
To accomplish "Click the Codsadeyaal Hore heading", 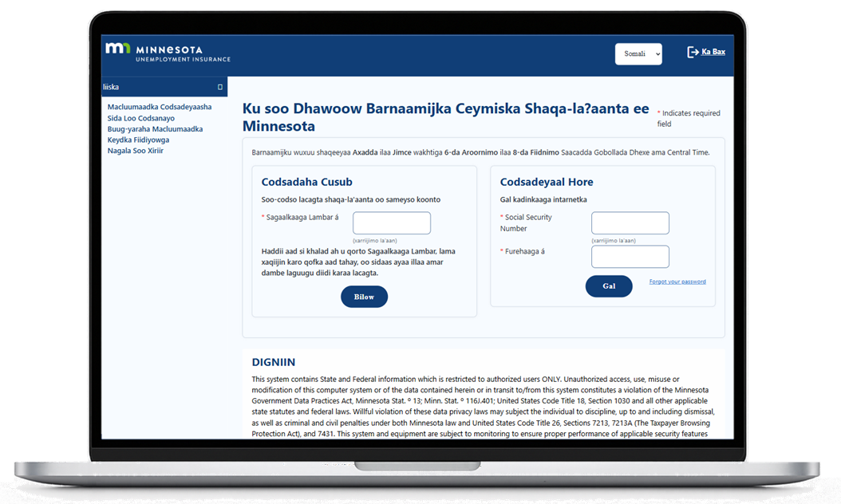I will [x=547, y=182].
